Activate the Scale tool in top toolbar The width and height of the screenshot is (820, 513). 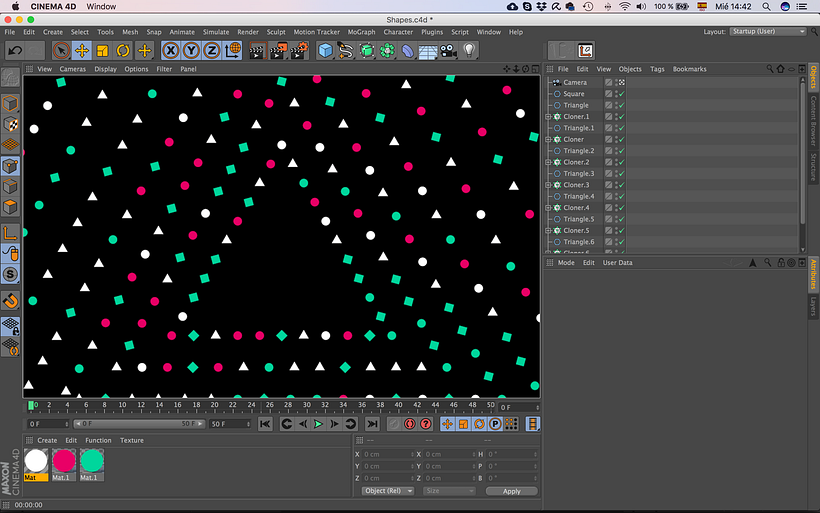102,51
